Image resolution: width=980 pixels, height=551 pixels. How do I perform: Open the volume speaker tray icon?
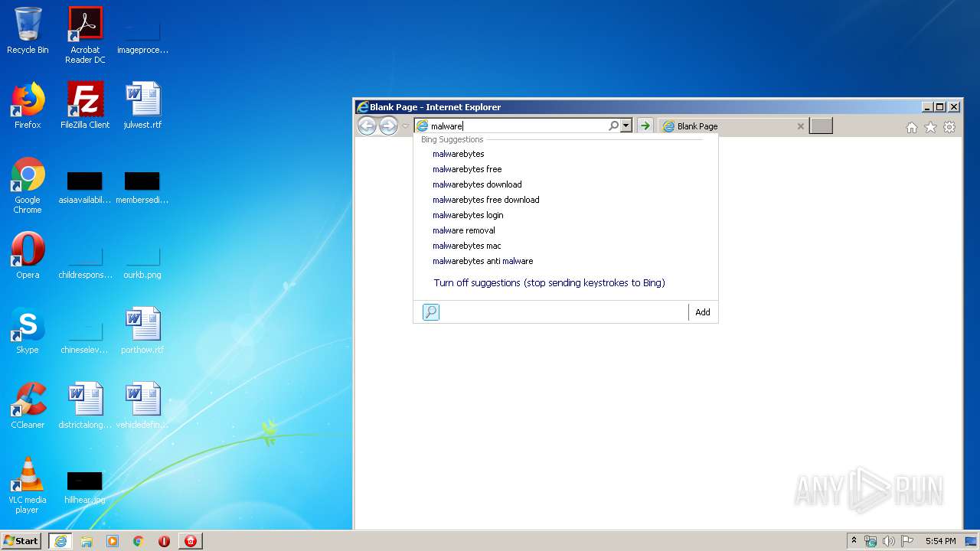(x=889, y=541)
